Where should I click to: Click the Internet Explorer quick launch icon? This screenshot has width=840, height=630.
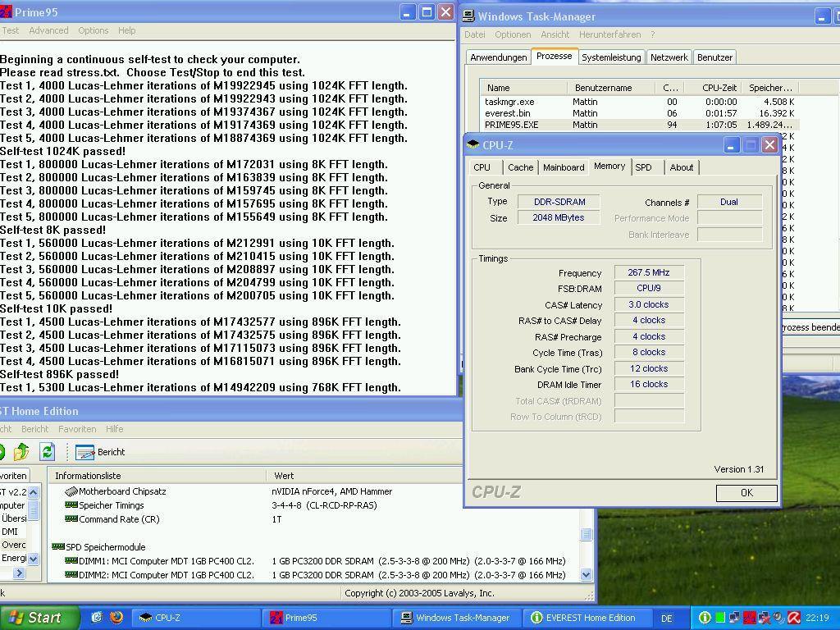pos(97,618)
